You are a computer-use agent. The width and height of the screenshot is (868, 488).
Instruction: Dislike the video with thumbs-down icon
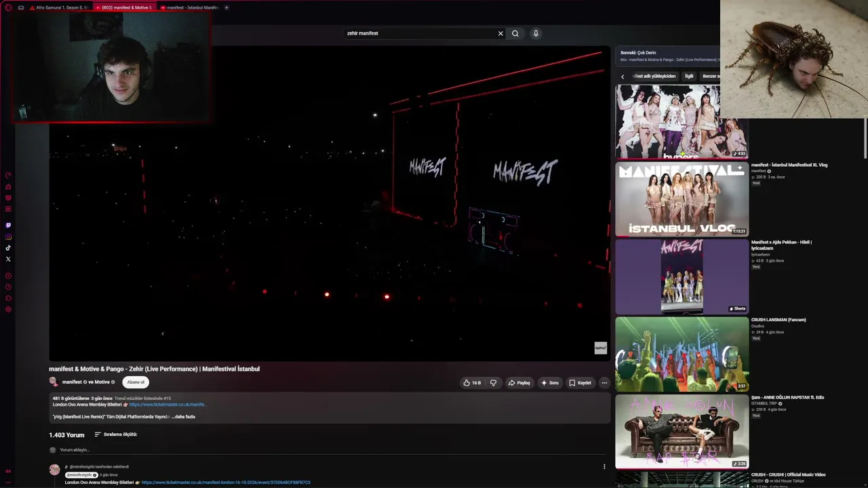[x=493, y=383]
